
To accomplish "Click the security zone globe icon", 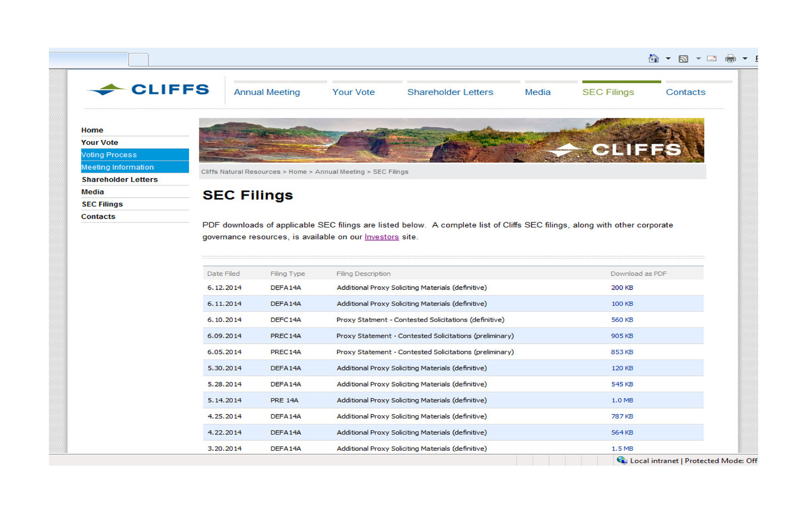I will pyautogui.click(x=621, y=460).
